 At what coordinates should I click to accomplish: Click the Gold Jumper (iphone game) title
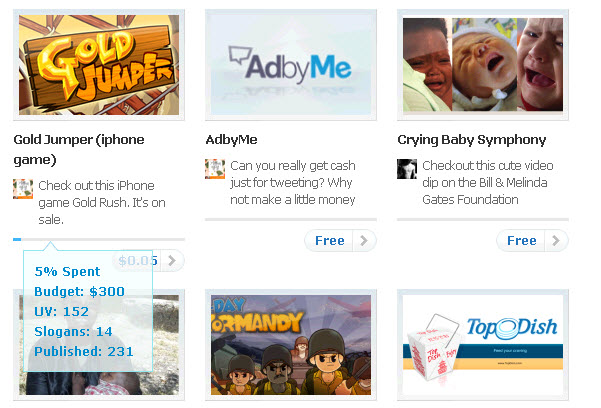click(79, 150)
